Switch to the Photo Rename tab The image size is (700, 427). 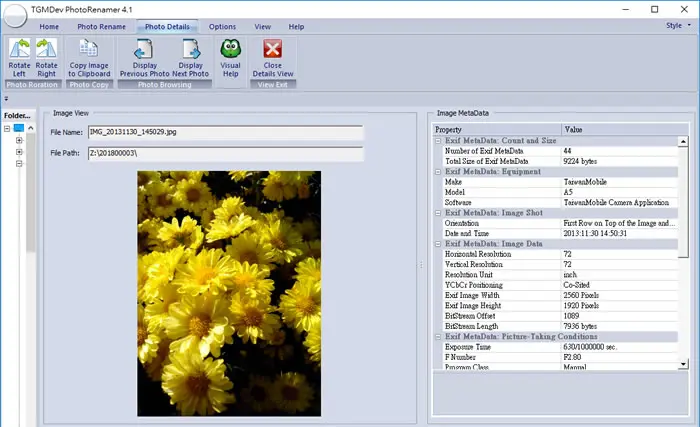[101, 27]
